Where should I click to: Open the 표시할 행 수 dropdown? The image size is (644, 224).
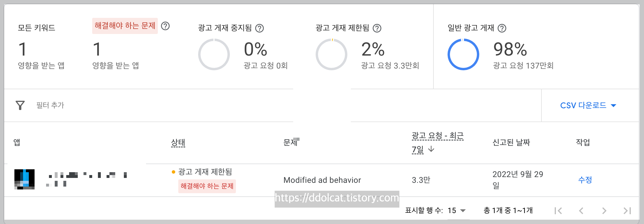(457, 211)
